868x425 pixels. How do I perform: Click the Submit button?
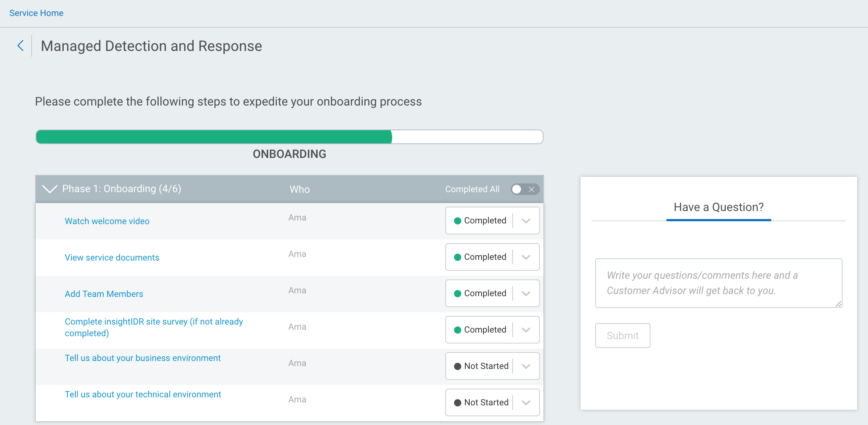click(622, 335)
